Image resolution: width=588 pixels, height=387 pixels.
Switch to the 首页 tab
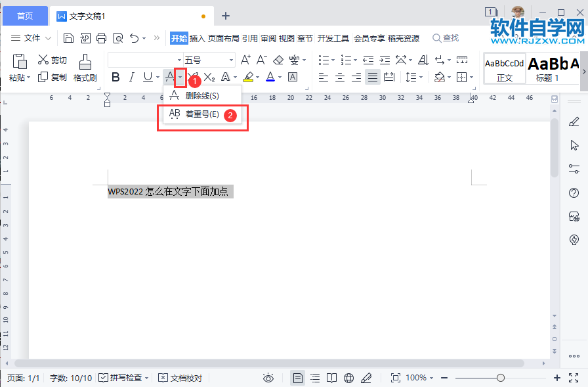click(x=25, y=15)
